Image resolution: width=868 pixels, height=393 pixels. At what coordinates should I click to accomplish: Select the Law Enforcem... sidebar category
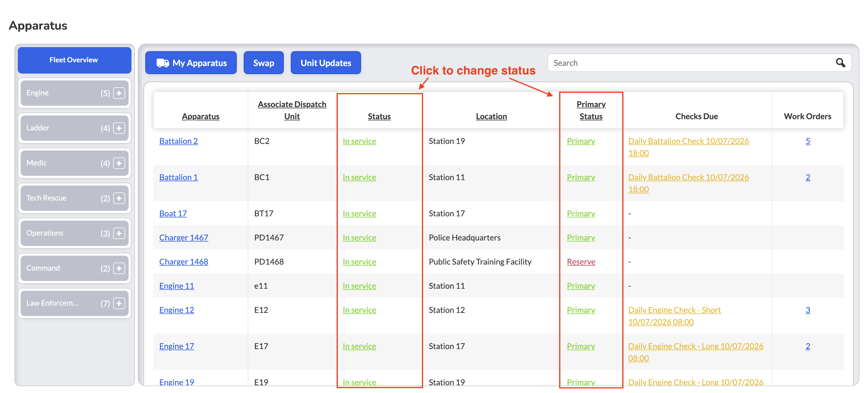[74, 304]
